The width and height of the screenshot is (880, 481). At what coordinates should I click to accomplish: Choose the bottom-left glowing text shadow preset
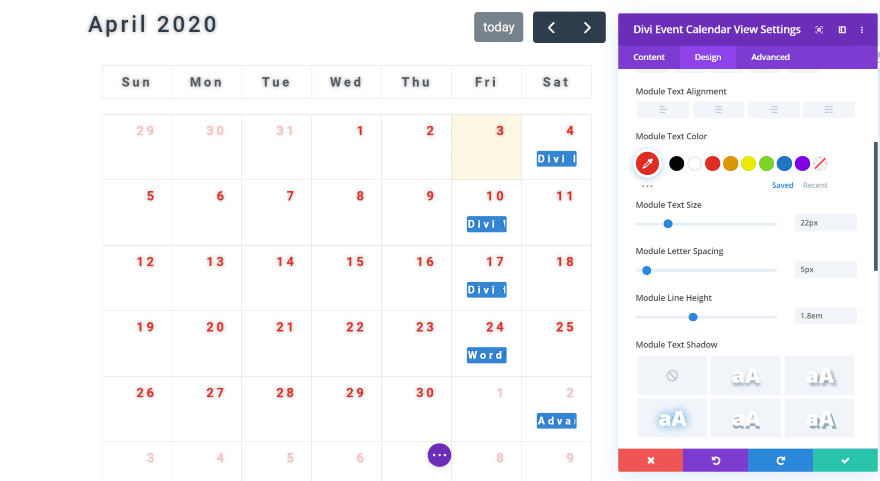[672, 418]
